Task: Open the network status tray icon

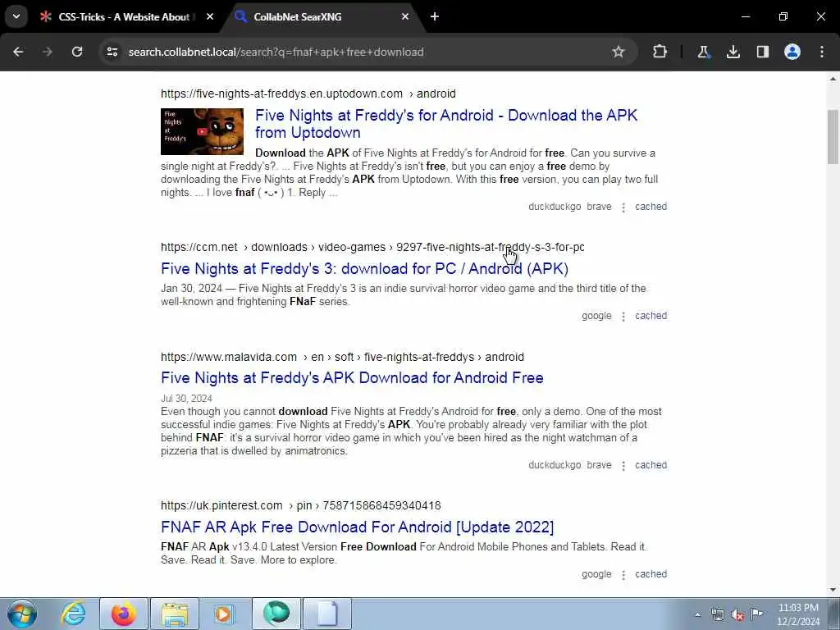Action: [717, 615]
